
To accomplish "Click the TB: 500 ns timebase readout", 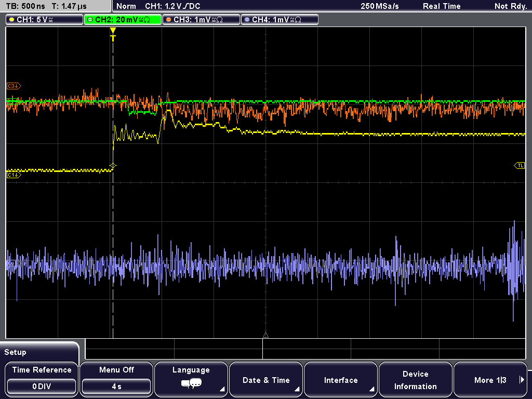I will 26,6.
